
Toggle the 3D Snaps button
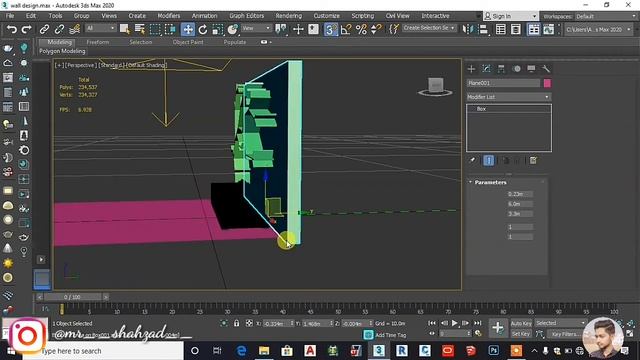pyautogui.click(x=330, y=29)
